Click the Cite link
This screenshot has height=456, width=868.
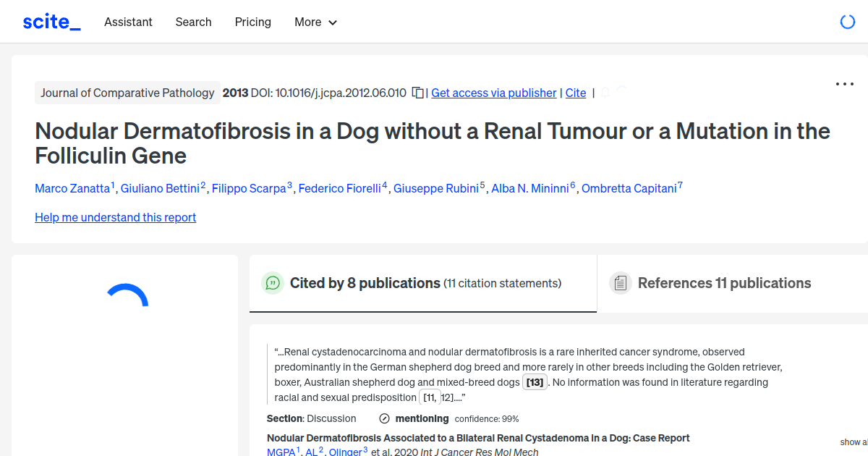[x=576, y=93]
